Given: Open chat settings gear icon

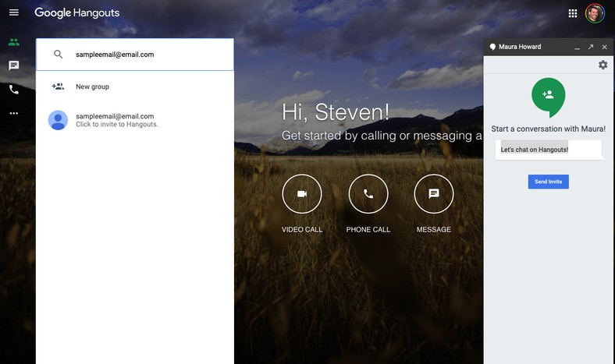Looking at the screenshot, I should pos(603,65).
